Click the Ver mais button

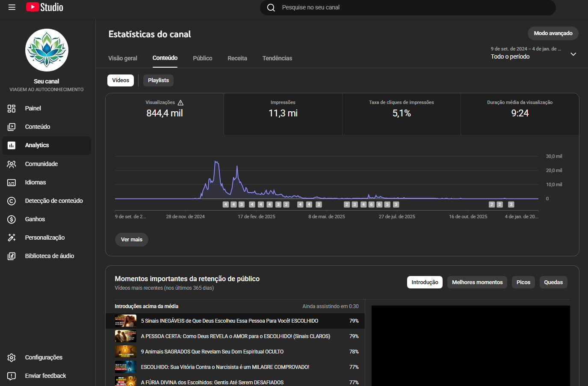132,240
